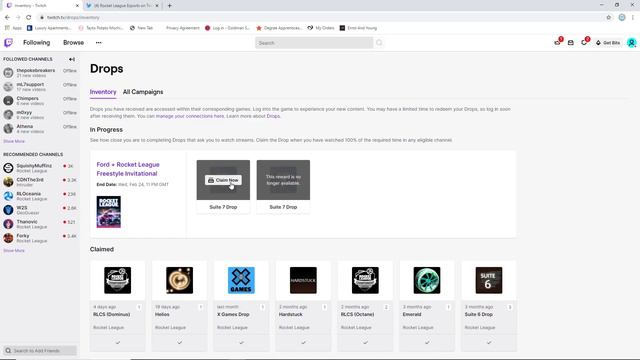640x360 pixels.
Task: Open thepokebreakers followed channel
Action: point(40,73)
